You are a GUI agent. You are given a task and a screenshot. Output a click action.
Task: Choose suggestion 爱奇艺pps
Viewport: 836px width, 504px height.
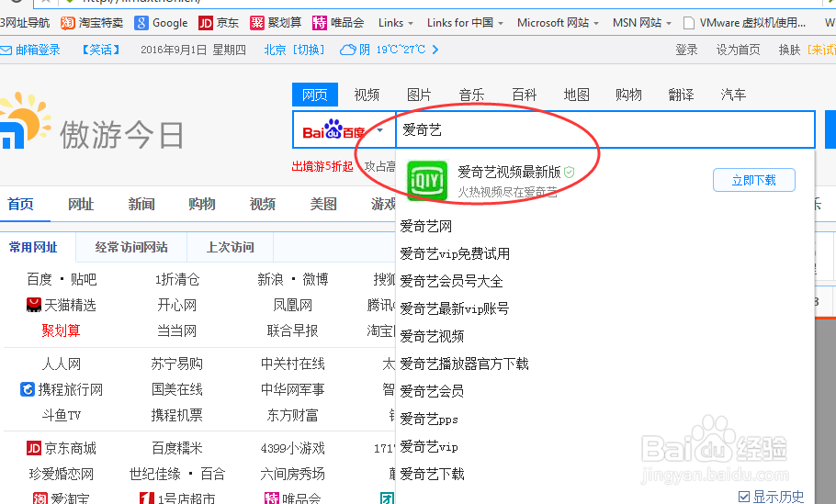click(429, 419)
